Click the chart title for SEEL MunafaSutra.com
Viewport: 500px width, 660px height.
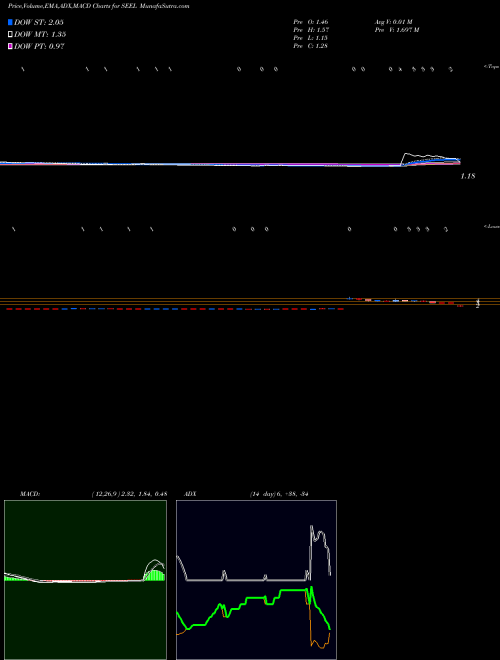[x=98, y=6]
